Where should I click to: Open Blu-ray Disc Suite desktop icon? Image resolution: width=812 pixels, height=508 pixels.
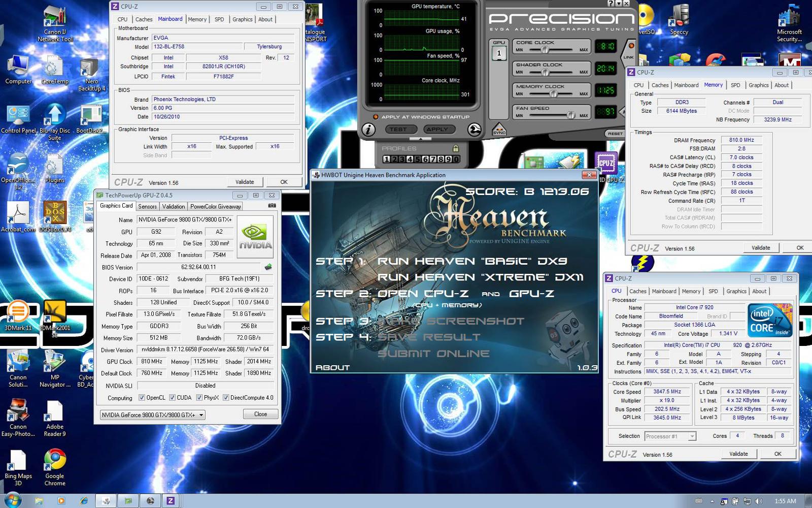click(x=55, y=122)
